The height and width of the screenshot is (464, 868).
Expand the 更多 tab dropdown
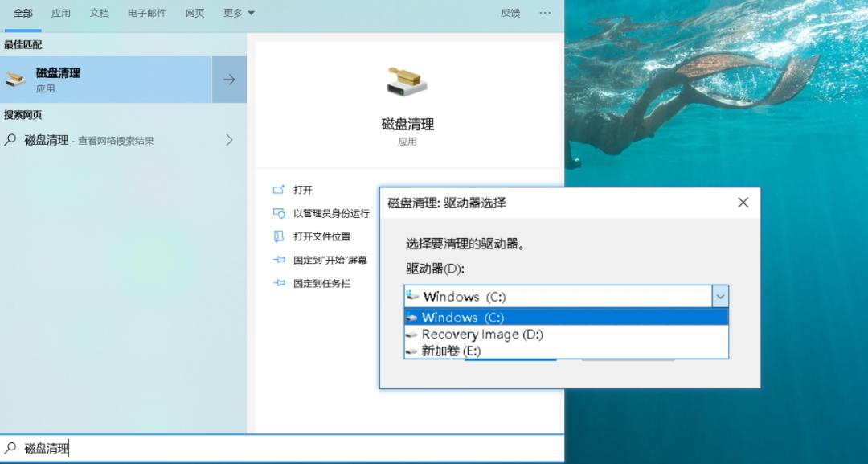[x=238, y=13]
